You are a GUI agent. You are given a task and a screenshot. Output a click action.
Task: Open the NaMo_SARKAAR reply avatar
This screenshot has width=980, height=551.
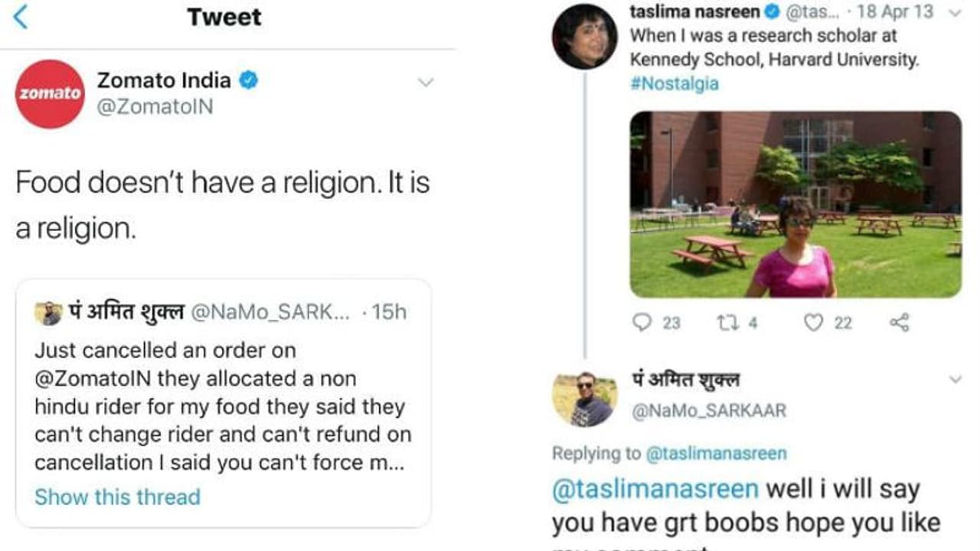585,399
